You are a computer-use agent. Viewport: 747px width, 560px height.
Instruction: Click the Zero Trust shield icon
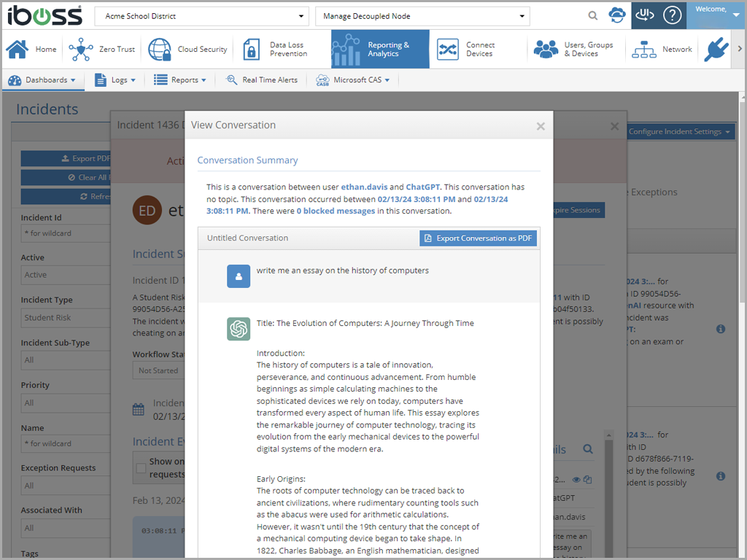coord(81,49)
